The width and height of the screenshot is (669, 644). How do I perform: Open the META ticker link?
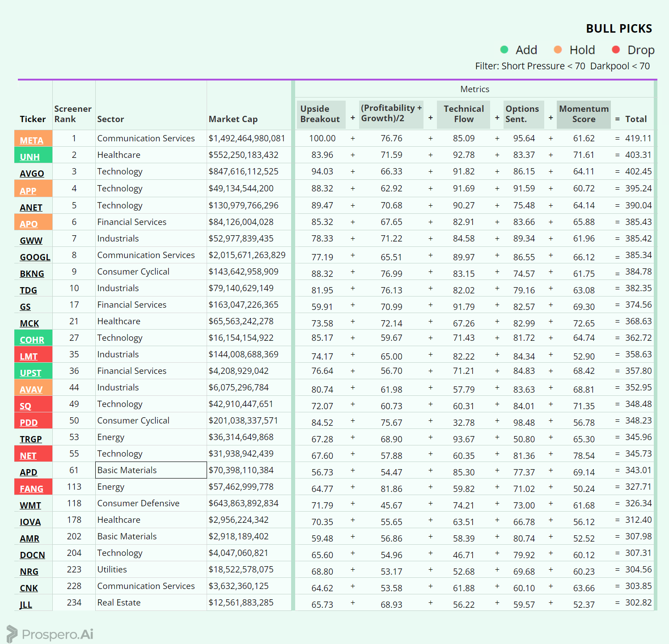pos(31,140)
